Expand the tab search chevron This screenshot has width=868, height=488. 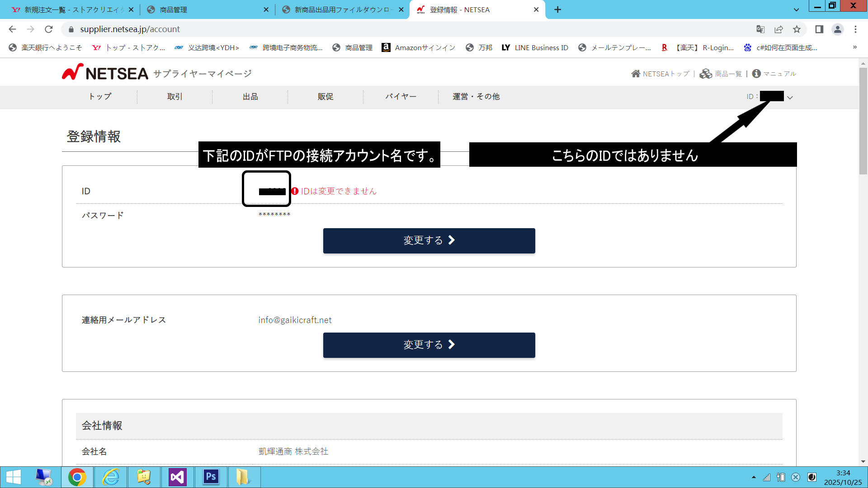(x=797, y=9)
